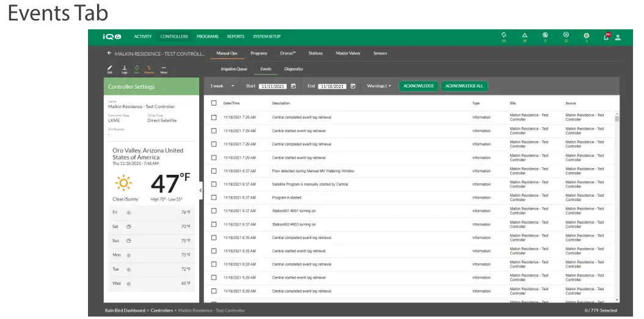Click the Sat 73°F forecast row
Image resolution: width=644 pixels, height=319 pixels.
pyautogui.click(x=152, y=227)
